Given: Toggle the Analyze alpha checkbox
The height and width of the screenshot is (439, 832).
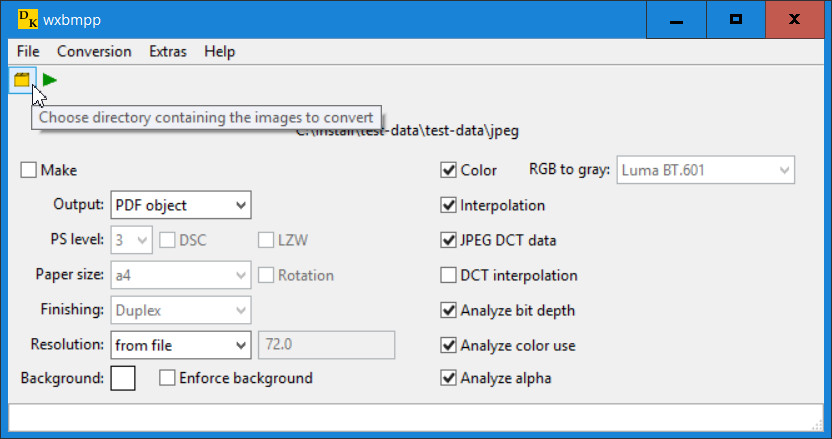Looking at the screenshot, I should click(449, 378).
